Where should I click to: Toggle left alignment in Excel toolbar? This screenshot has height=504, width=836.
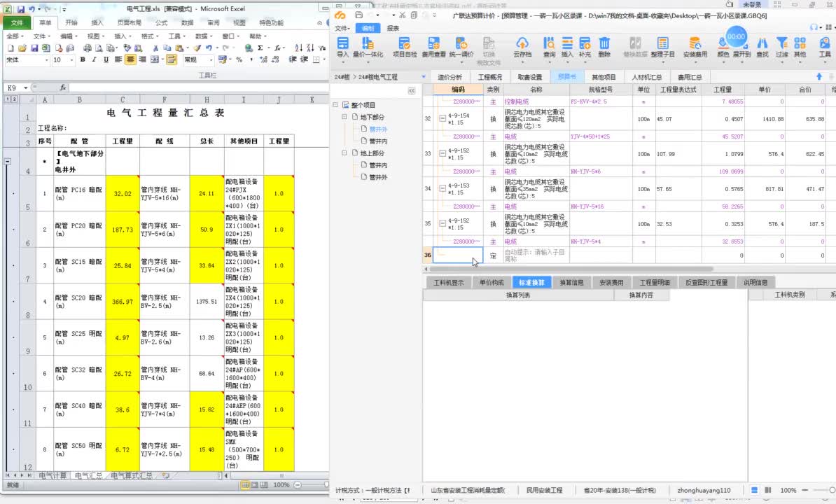[118, 59]
